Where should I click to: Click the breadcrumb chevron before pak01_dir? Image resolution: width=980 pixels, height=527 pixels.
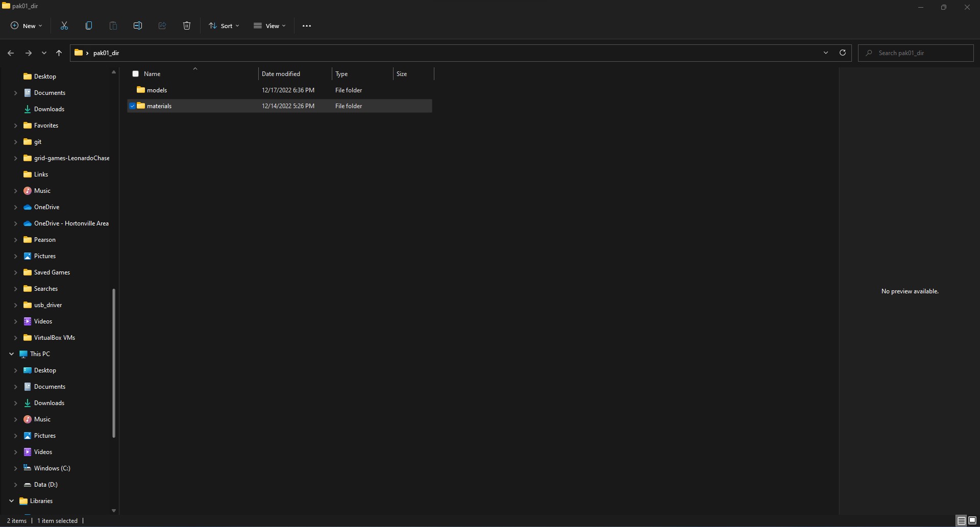[87, 53]
